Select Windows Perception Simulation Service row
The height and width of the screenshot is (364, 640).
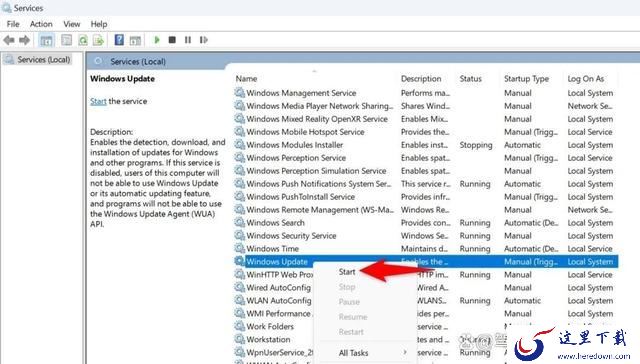click(x=426, y=171)
